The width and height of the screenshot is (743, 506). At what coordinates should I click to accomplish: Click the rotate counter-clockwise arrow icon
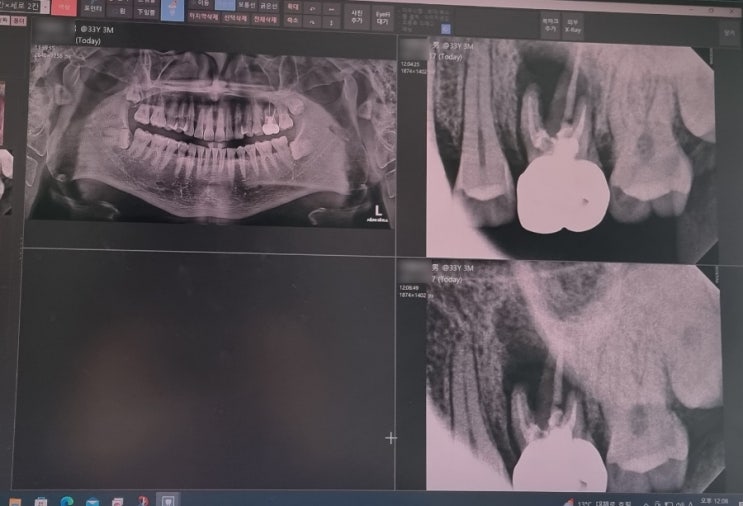[x=312, y=9]
